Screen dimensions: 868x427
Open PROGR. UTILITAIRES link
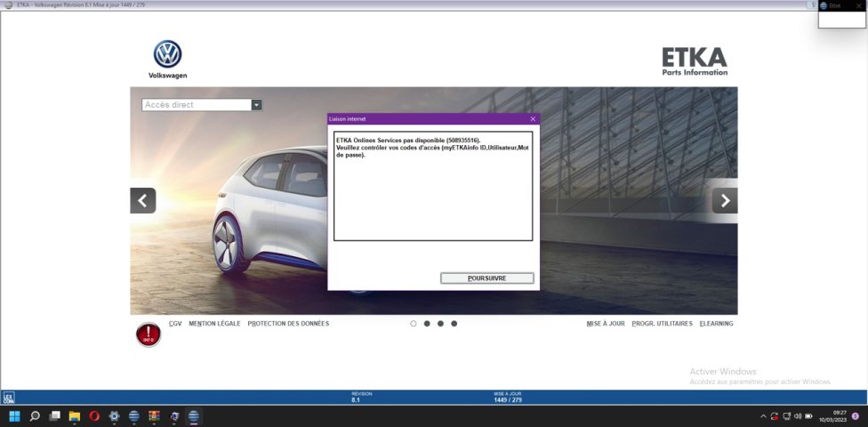click(x=662, y=324)
